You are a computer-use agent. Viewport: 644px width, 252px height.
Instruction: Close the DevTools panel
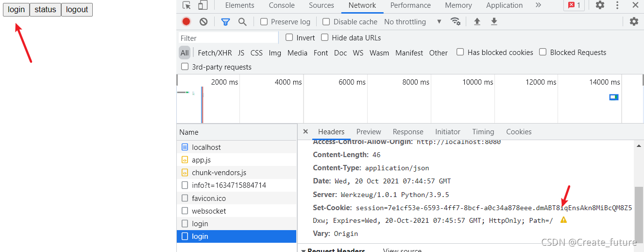[x=635, y=5]
